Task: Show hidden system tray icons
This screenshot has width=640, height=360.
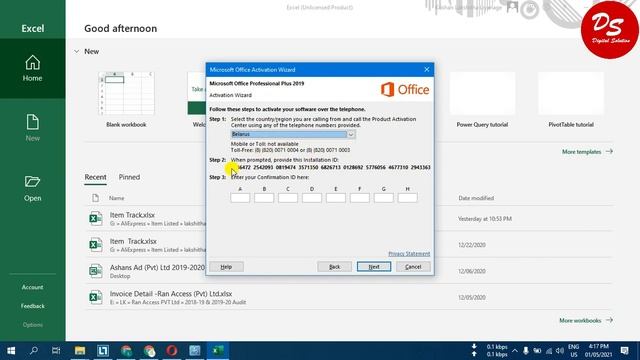Action: click(x=515, y=351)
